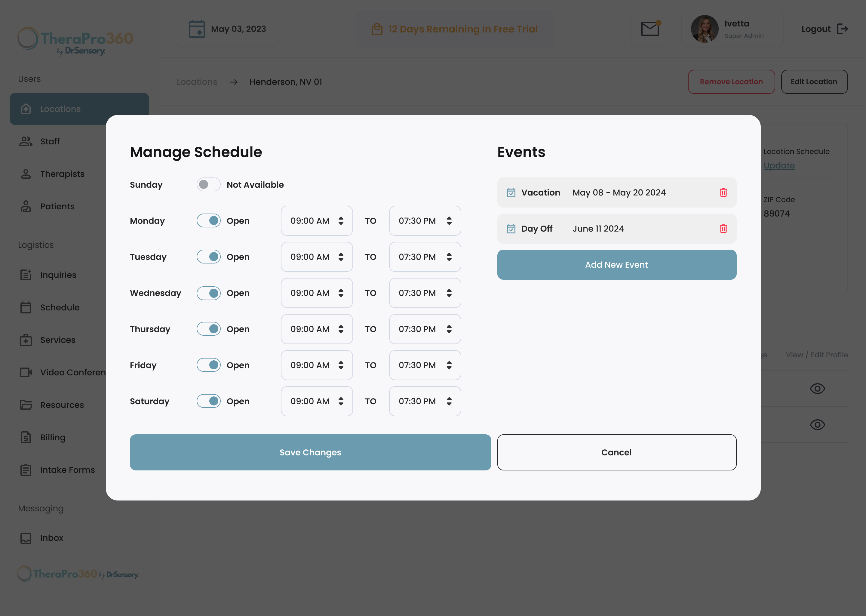Click the lower eye icon behind dialog

pyautogui.click(x=817, y=424)
